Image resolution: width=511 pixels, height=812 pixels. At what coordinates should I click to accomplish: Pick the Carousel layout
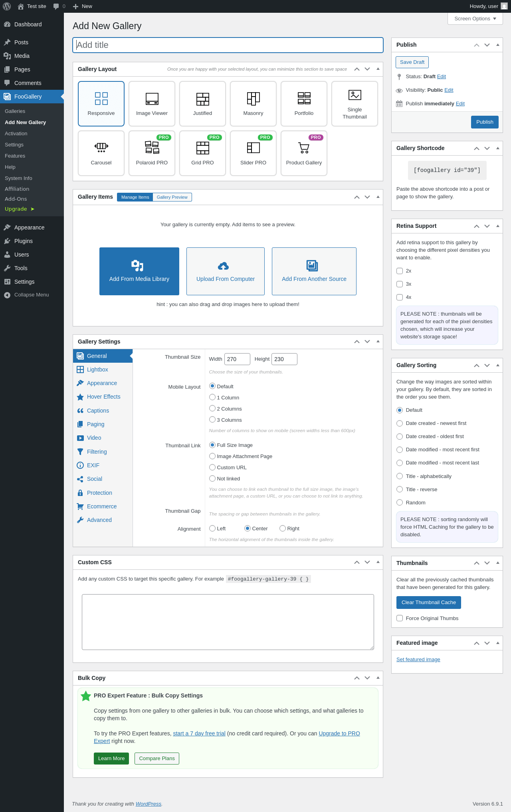[101, 153]
